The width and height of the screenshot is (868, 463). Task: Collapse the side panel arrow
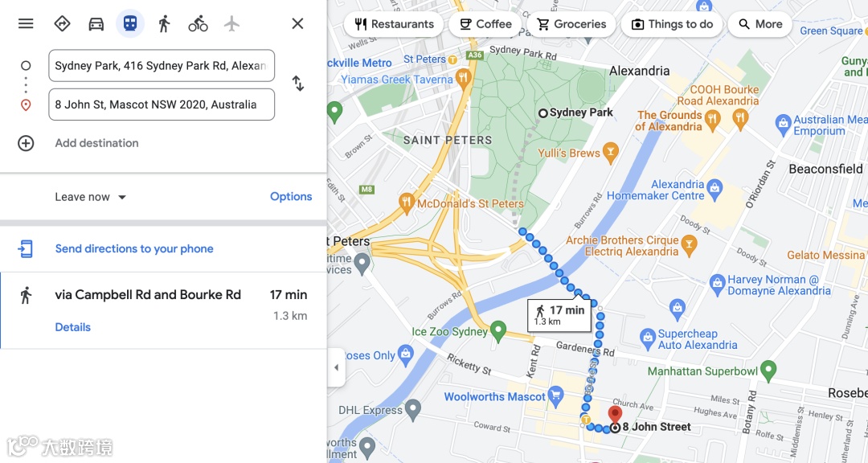336,367
